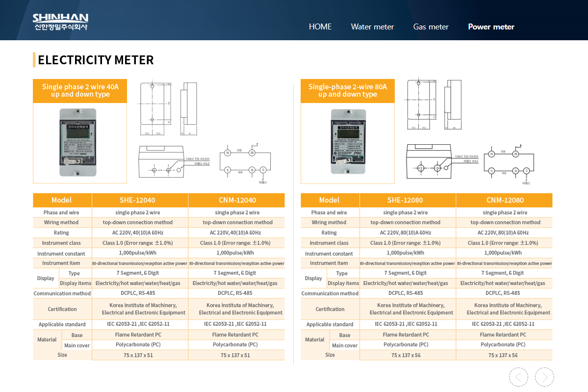This screenshot has height=392, width=588.
Task: Click the 40A meter bottom cable-hole drawing
Action: [x=174, y=162]
